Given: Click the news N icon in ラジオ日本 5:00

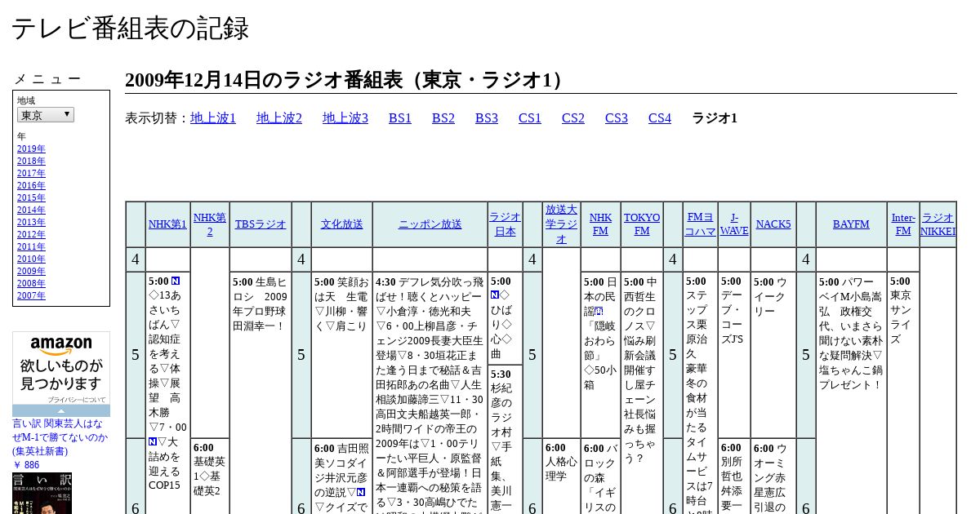Looking at the screenshot, I should (495, 295).
